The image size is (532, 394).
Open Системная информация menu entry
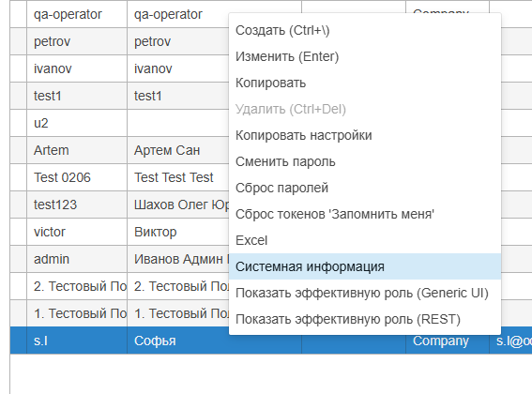(x=365, y=266)
